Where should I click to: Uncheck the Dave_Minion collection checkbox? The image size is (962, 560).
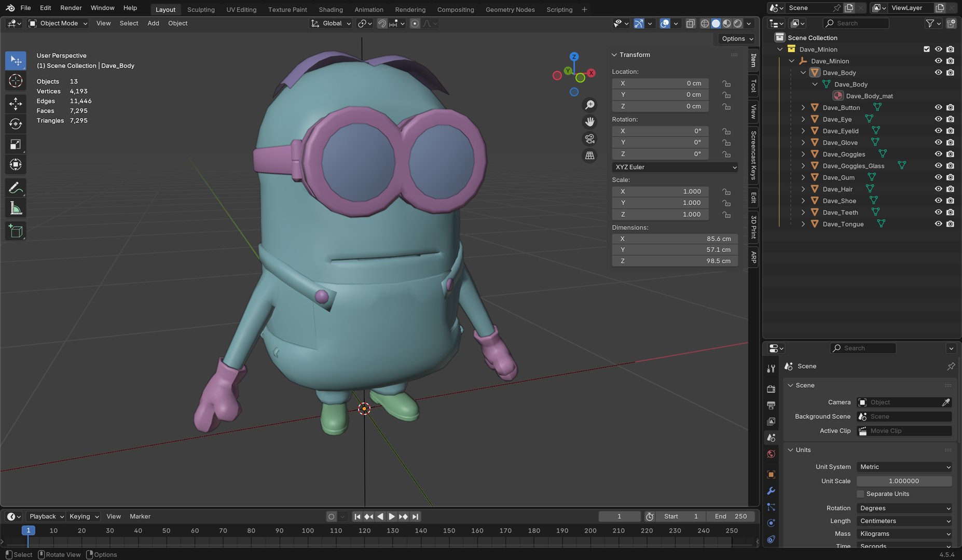click(927, 49)
